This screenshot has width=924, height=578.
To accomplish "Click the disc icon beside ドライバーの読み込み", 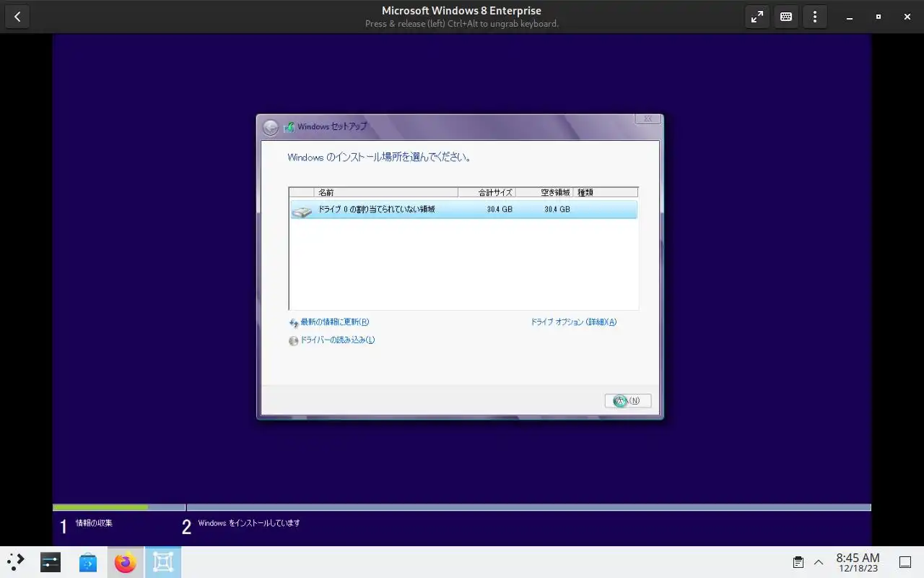I will 294,341.
